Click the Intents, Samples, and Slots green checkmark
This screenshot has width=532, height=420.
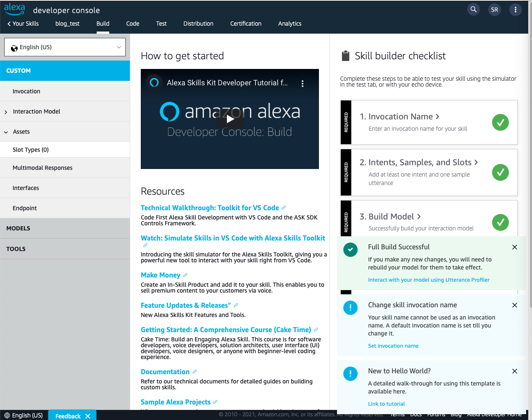click(500, 172)
